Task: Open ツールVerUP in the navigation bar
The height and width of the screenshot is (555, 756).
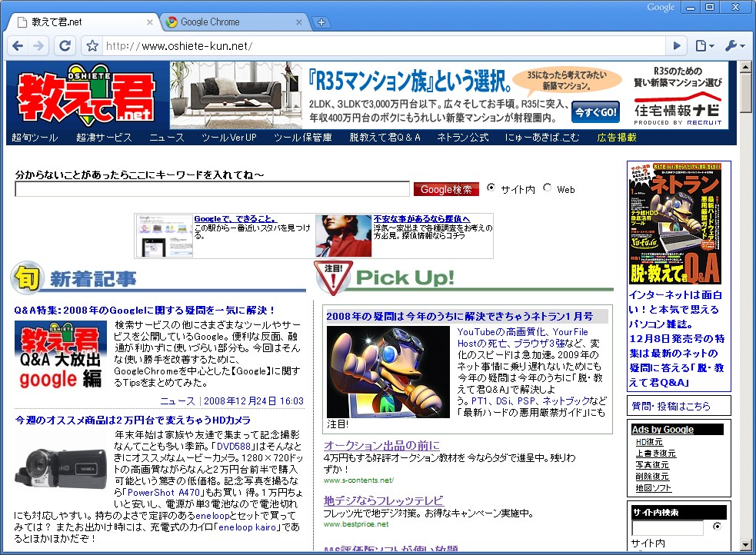Action: point(229,138)
